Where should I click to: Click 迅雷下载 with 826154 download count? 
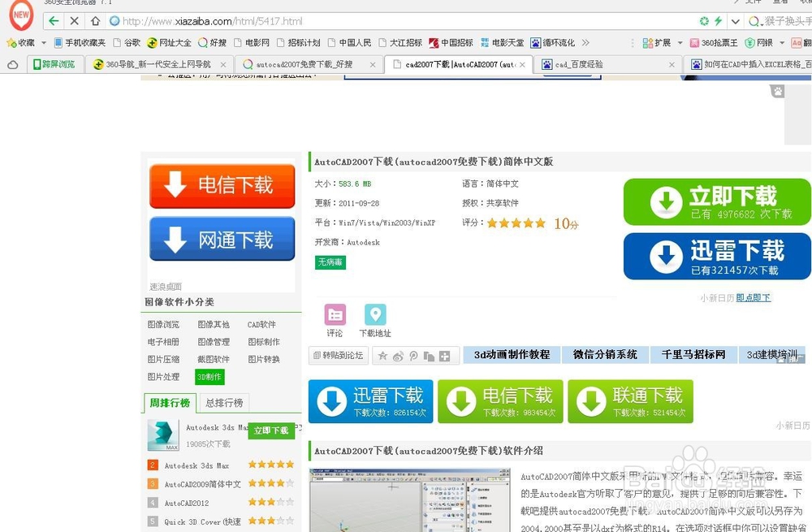(x=371, y=401)
